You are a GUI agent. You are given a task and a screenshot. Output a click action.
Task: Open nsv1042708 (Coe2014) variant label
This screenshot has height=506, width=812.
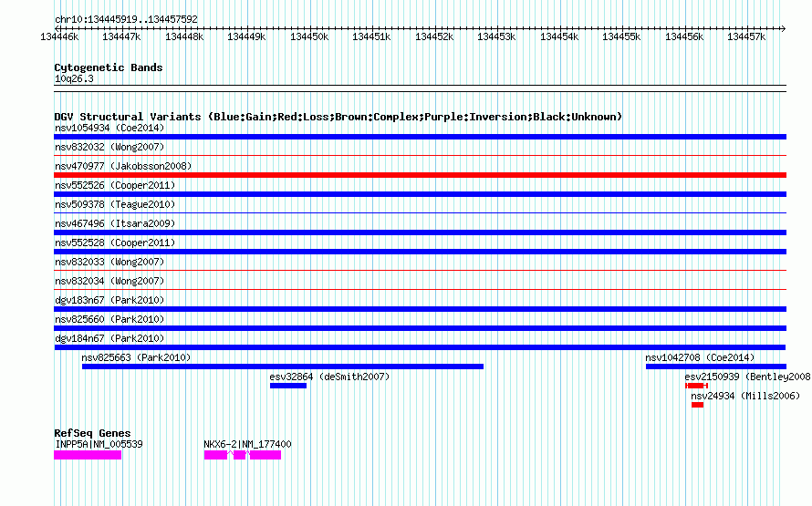pyautogui.click(x=700, y=357)
